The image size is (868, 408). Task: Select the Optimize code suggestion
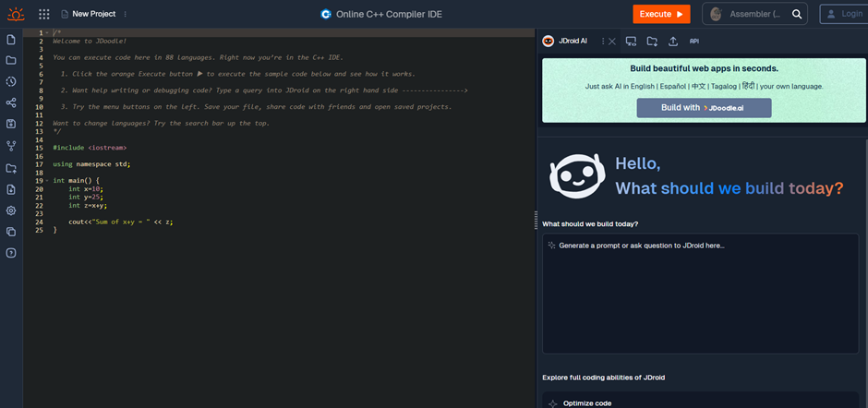pyautogui.click(x=700, y=402)
